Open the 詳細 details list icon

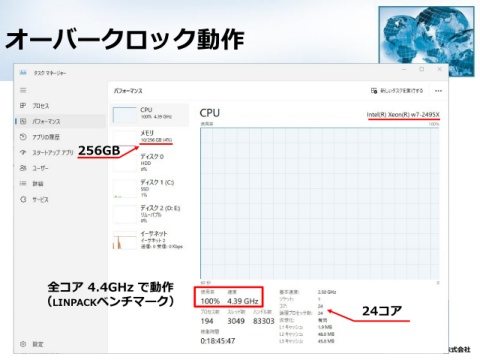pos(23,183)
